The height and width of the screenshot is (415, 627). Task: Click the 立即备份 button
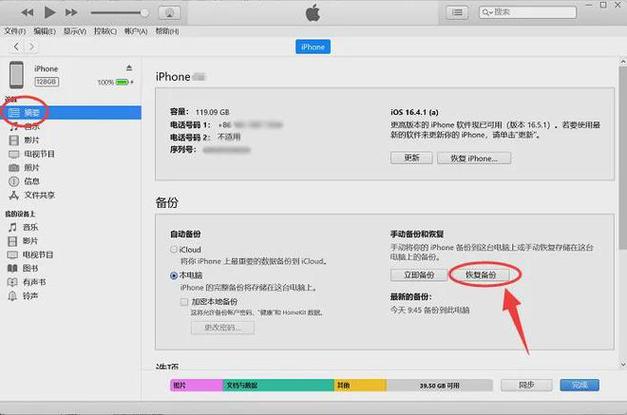(x=419, y=275)
